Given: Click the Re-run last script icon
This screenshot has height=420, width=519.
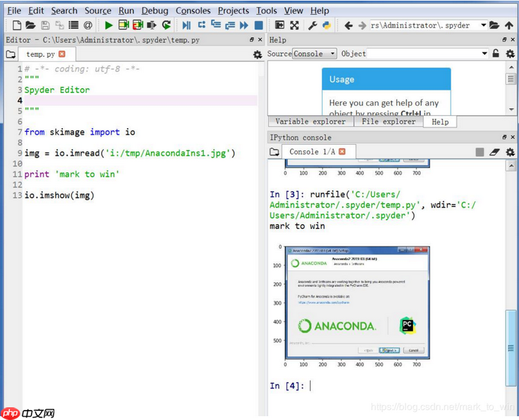Looking at the screenshot, I should (x=166, y=25).
